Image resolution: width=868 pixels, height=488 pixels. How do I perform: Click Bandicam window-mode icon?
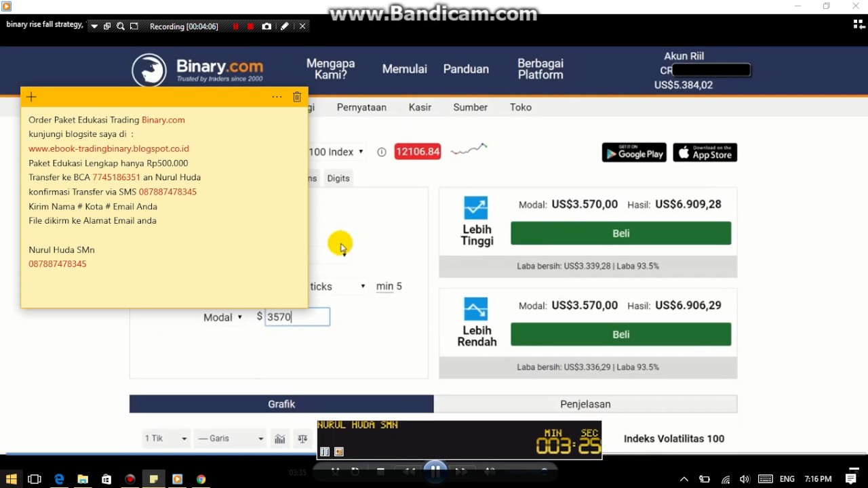[x=107, y=26]
